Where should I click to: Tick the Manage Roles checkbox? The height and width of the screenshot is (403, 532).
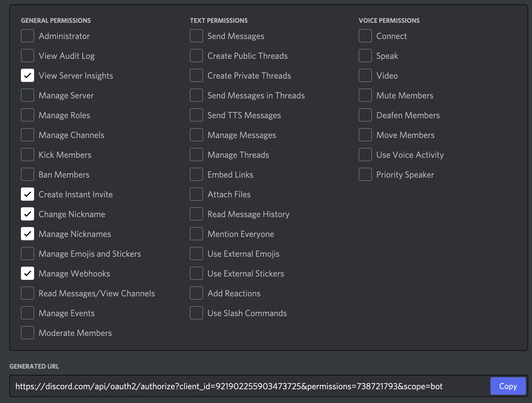pos(28,115)
